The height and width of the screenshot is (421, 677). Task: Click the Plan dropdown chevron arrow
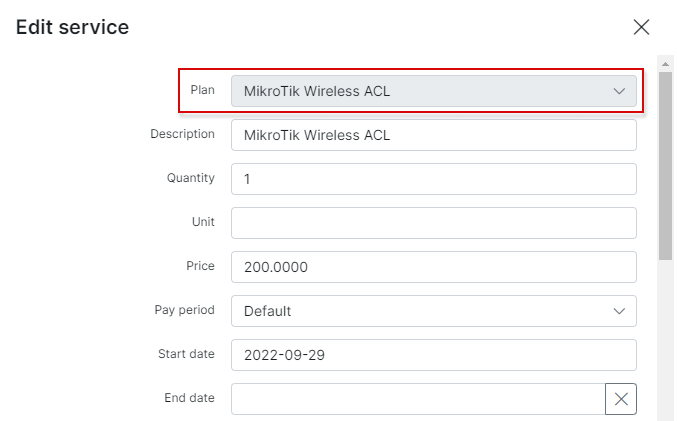pyautogui.click(x=619, y=91)
